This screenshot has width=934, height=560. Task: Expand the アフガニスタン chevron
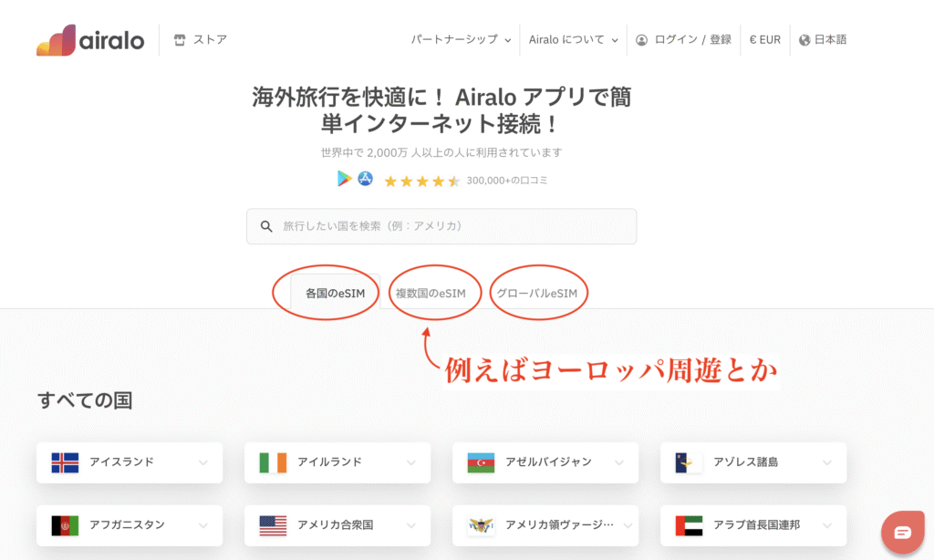coord(203,525)
